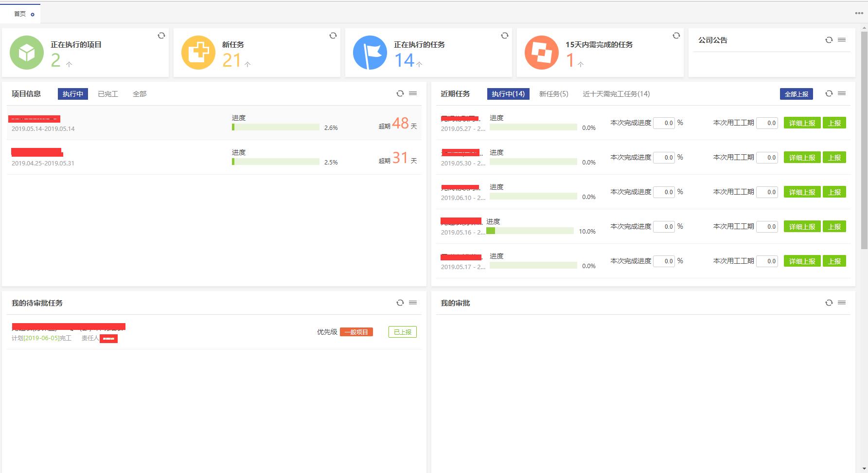The height and width of the screenshot is (473, 868).
Task: Click 详细上报 for the first task
Action: click(802, 123)
